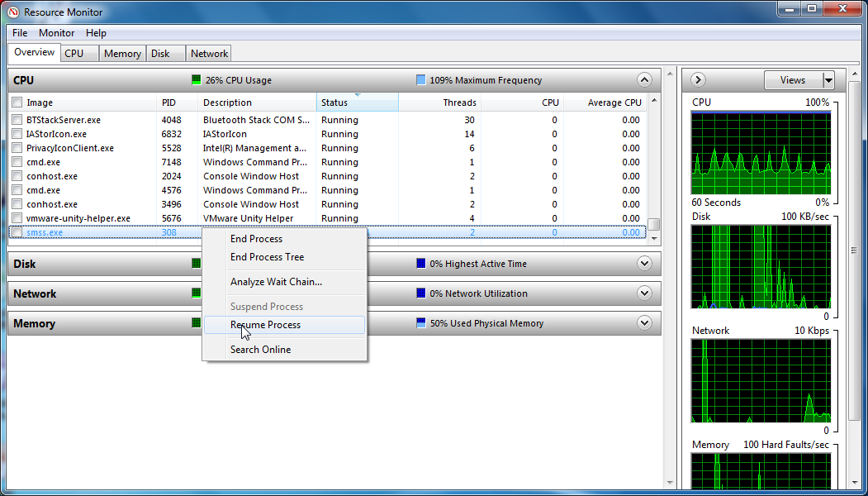
Task: Open the Monitor menu
Action: (56, 33)
